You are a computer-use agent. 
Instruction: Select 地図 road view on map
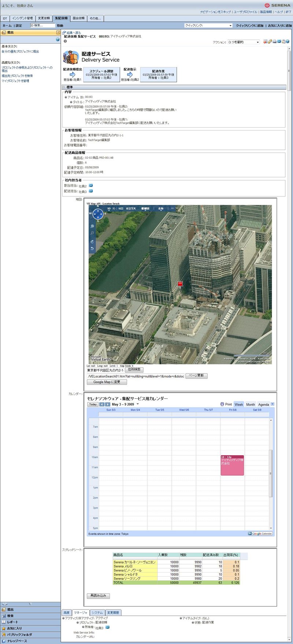point(120,208)
